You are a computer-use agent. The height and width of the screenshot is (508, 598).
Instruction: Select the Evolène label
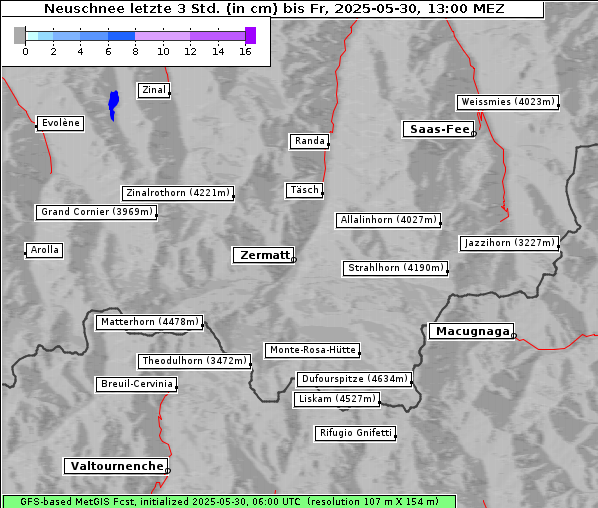click(60, 123)
